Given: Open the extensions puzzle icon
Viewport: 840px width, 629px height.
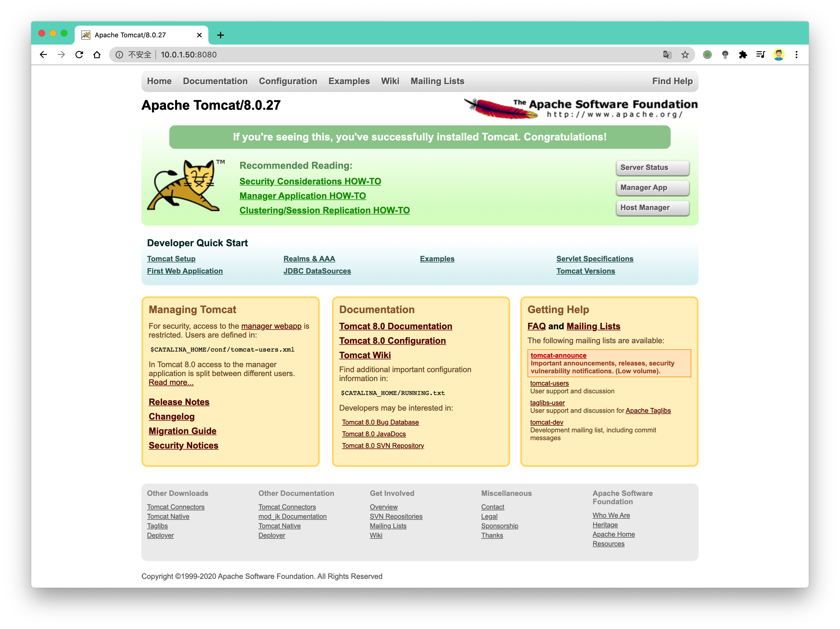Looking at the screenshot, I should (743, 55).
